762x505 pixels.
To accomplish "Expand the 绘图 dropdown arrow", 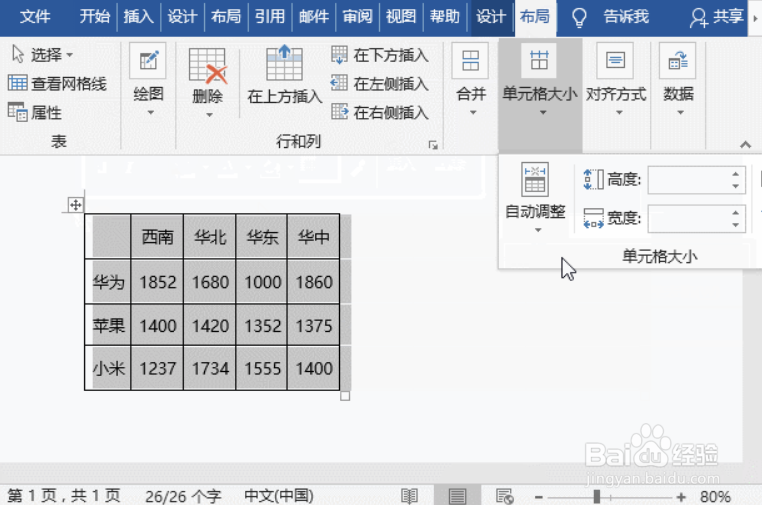I will [151, 113].
